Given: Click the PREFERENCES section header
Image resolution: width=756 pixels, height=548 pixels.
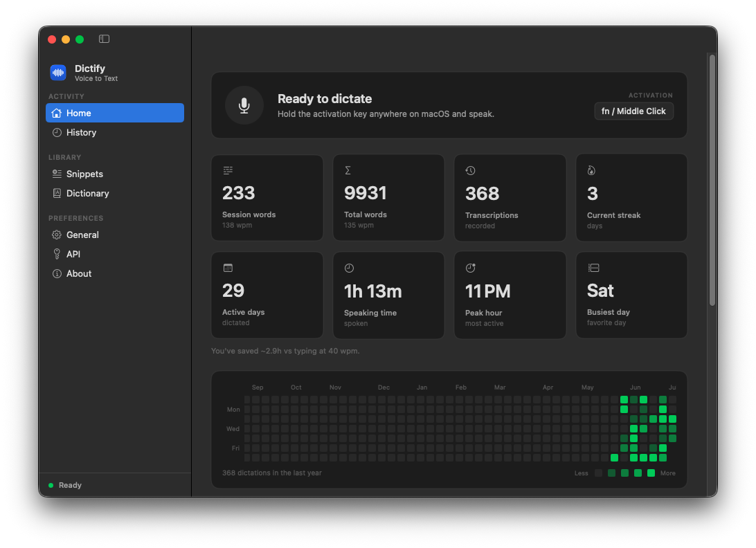Looking at the screenshot, I should click(x=75, y=219).
